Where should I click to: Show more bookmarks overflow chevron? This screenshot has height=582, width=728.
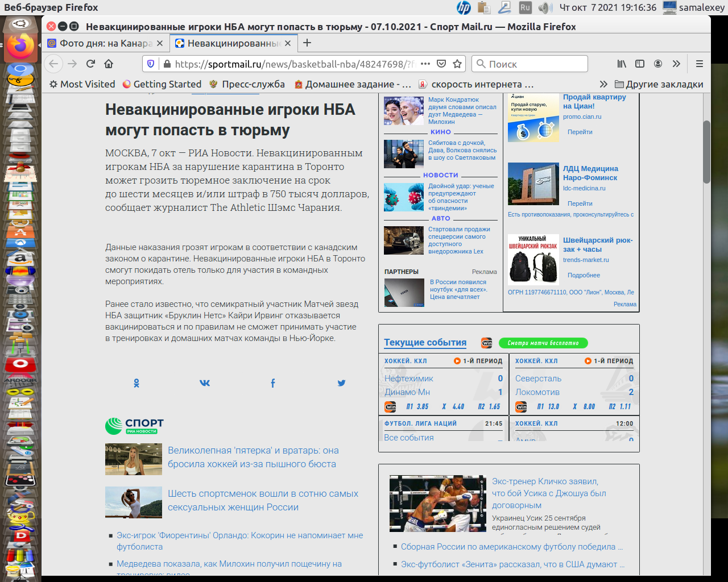tap(603, 84)
